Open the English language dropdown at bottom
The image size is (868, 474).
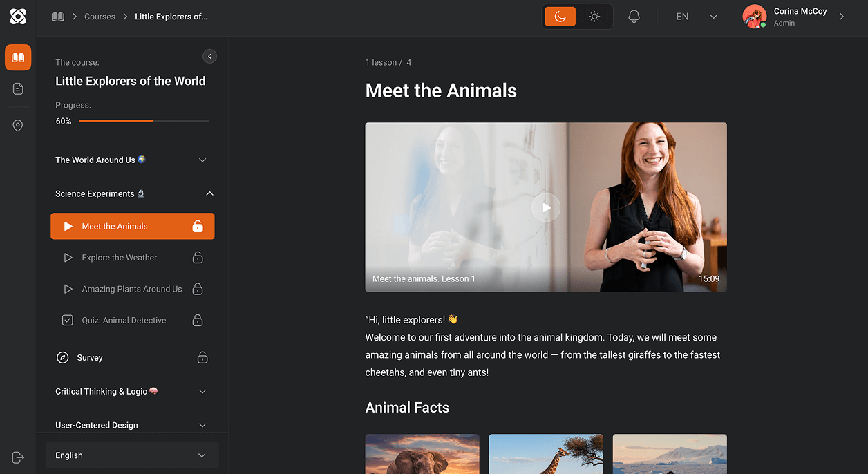point(132,455)
